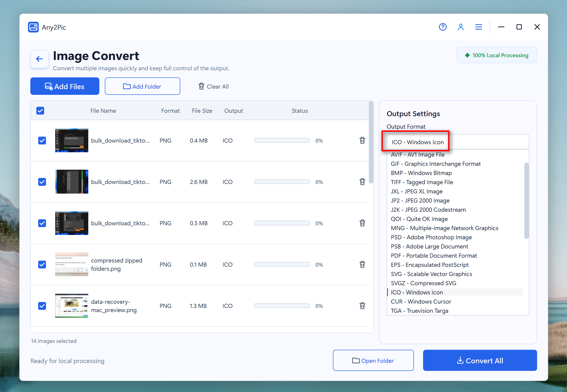Uncheck the 0.5 MB file checkbox
This screenshot has width=567, height=392.
coord(42,223)
